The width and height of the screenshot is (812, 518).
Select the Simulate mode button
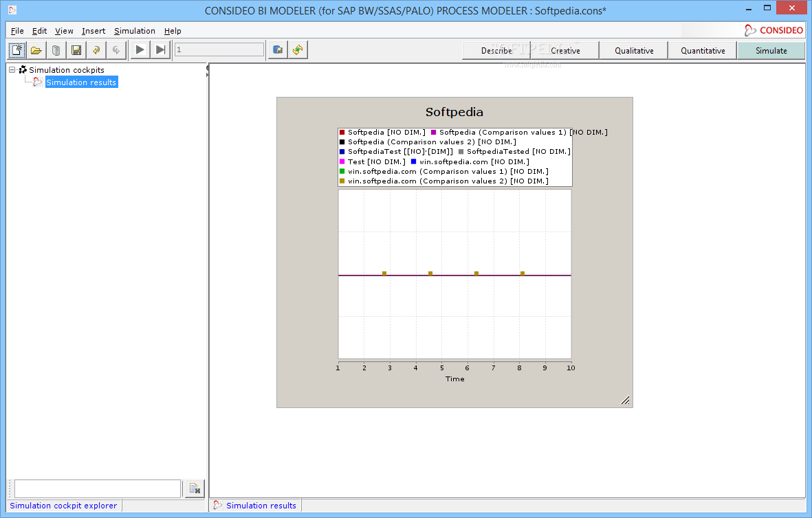(771, 51)
